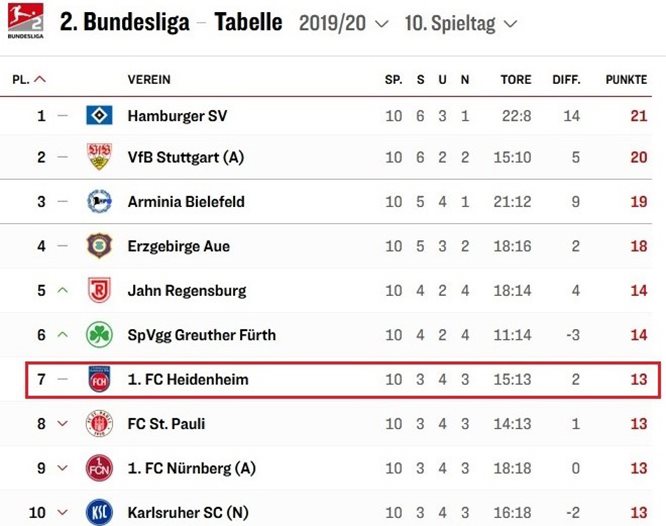Click the VfB Stuttgart crest icon
666x526 pixels.
pyautogui.click(x=99, y=156)
